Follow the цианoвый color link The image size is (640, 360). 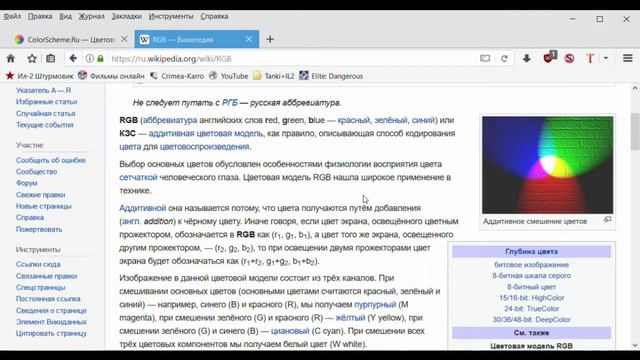[x=290, y=331]
